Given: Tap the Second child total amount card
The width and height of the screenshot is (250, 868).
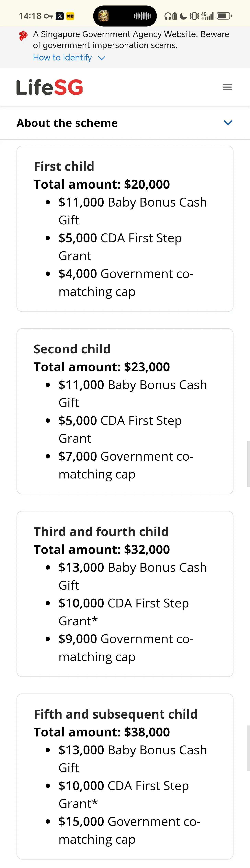Looking at the screenshot, I should (x=125, y=411).
